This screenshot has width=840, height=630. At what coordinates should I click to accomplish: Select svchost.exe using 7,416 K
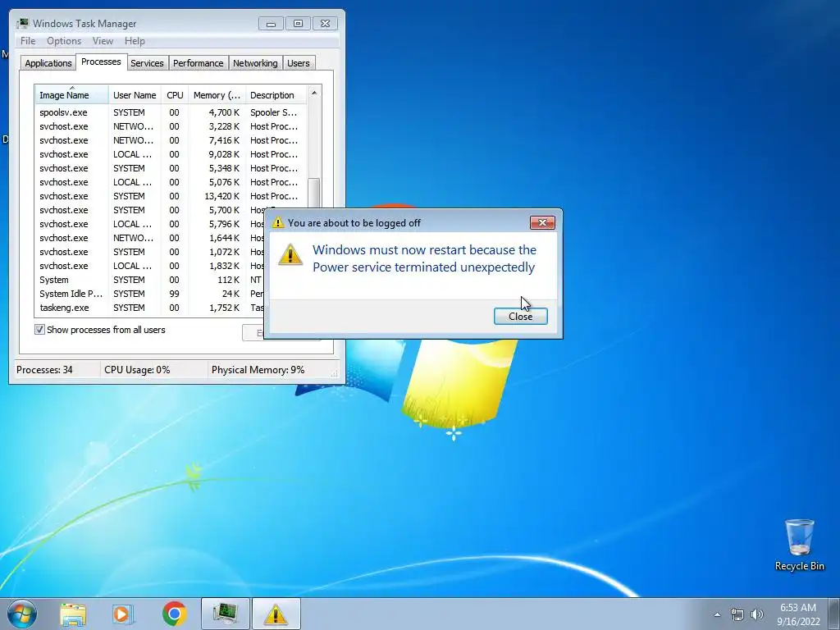171,140
